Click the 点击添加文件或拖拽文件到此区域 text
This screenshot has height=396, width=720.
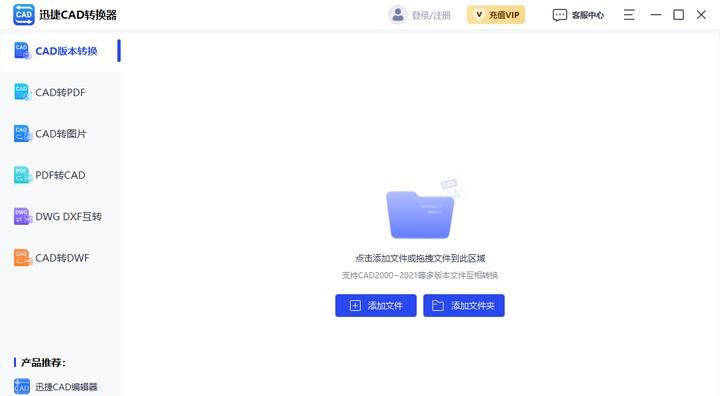pyautogui.click(x=420, y=258)
